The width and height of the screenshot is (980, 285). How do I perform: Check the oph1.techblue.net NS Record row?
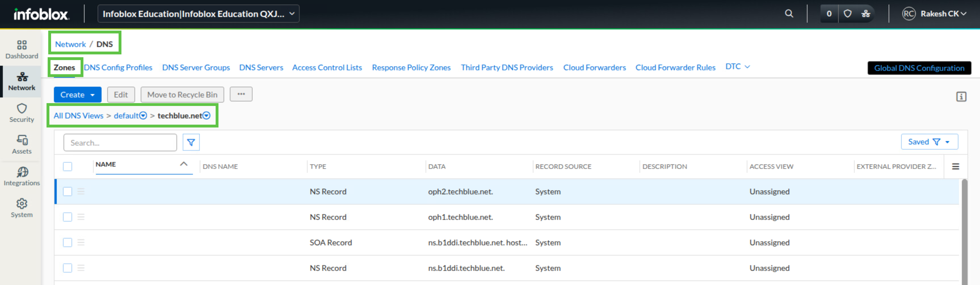67,217
